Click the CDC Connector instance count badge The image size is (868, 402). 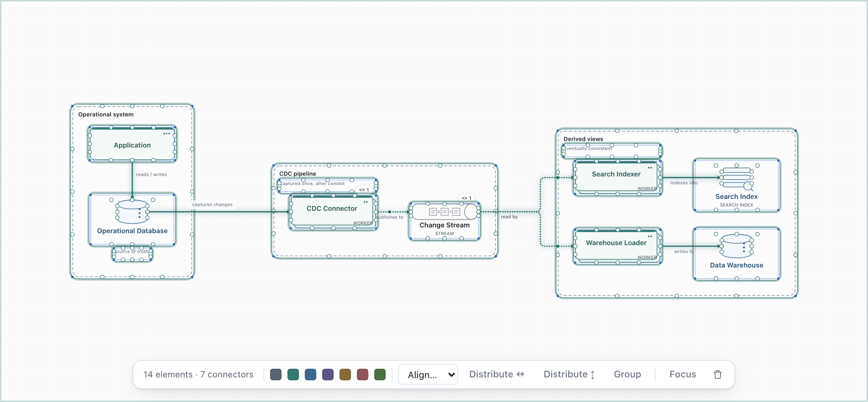point(364,190)
